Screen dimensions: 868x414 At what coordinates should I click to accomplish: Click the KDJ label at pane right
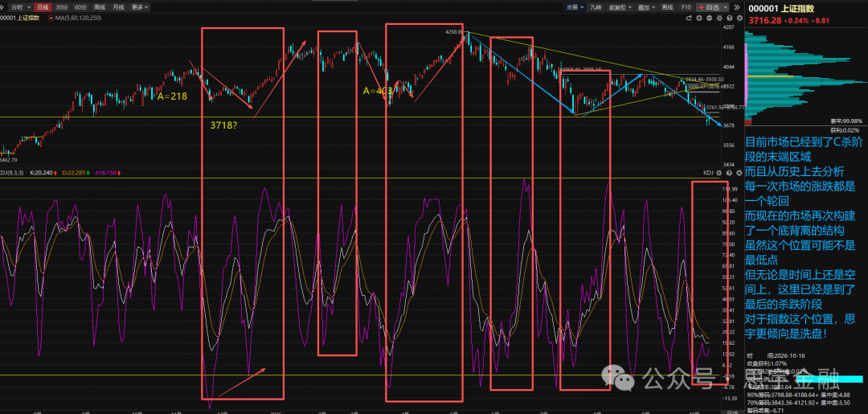709,173
